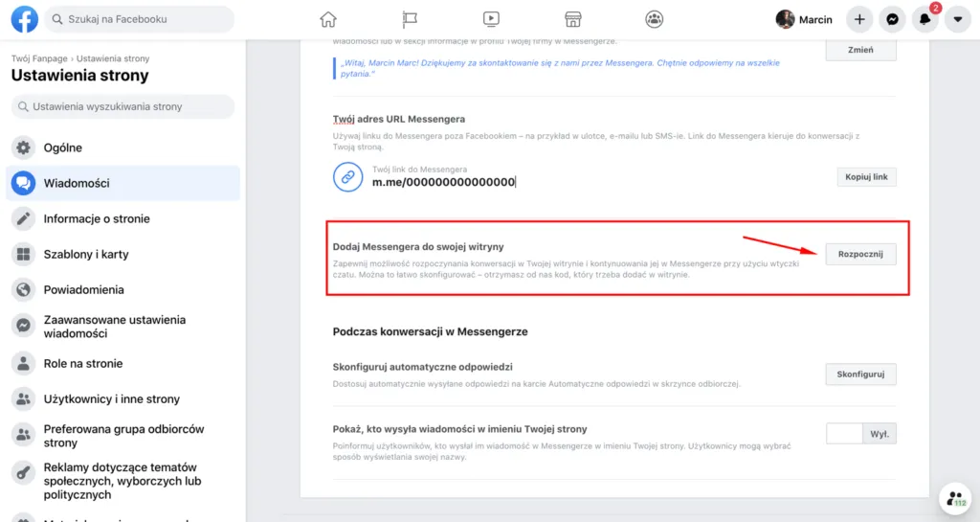
Task: Click the Twój Fanpage breadcrumb link
Action: [x=39, y=58]
